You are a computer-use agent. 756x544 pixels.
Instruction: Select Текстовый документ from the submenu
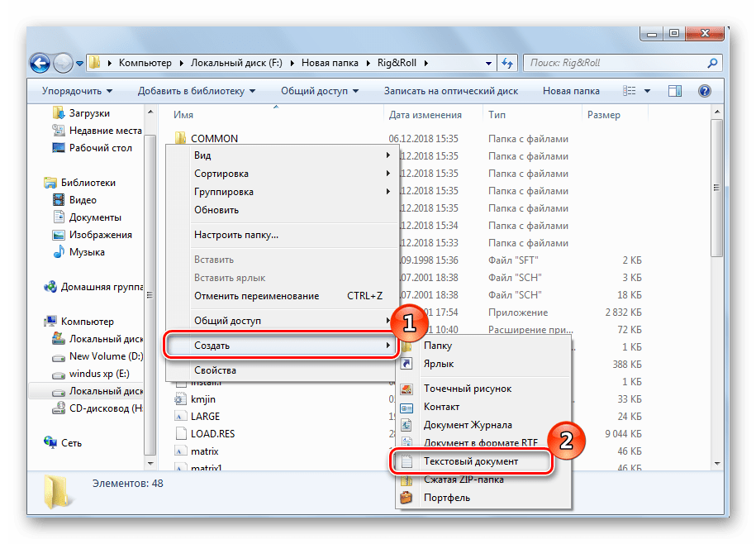coord(471,461)
